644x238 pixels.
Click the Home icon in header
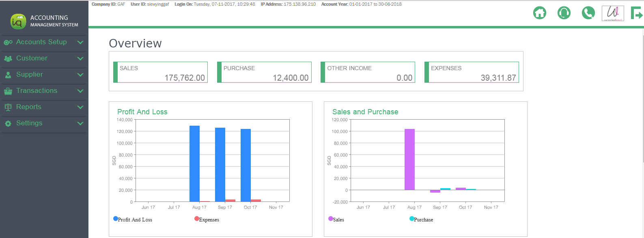click(539, 13)
